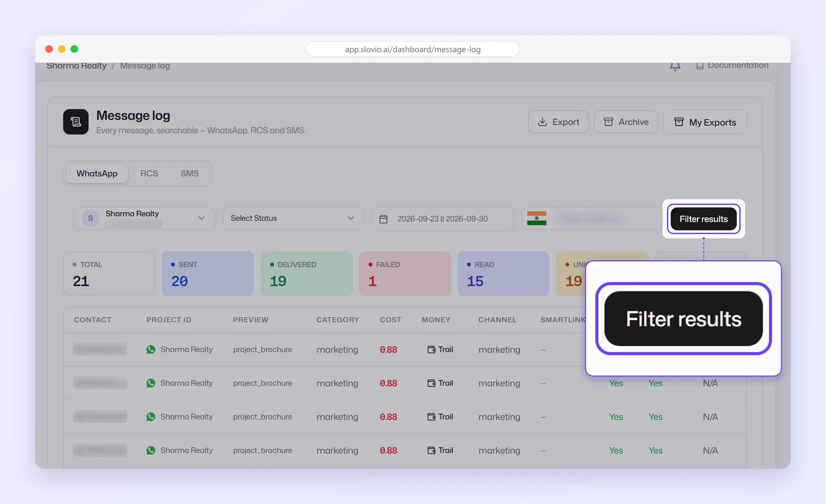Select the Total messages card
The image size is (826, 504).
109,274
